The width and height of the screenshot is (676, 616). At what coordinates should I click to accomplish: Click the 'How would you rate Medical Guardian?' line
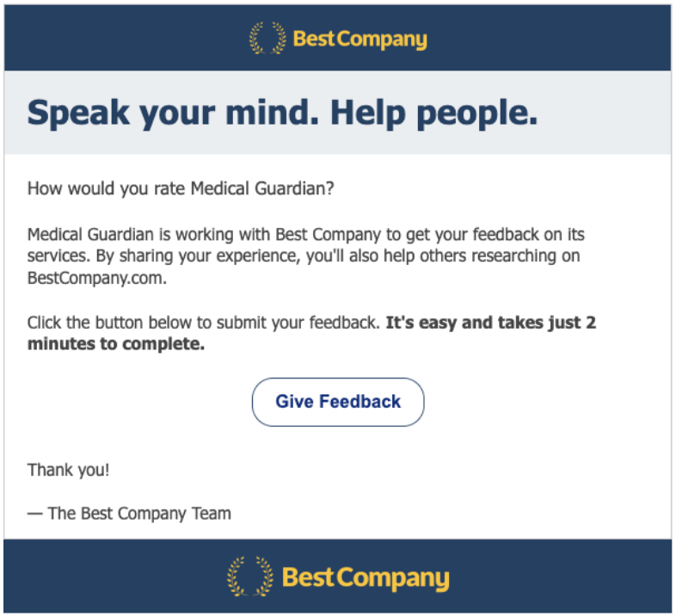pos(181,188)
